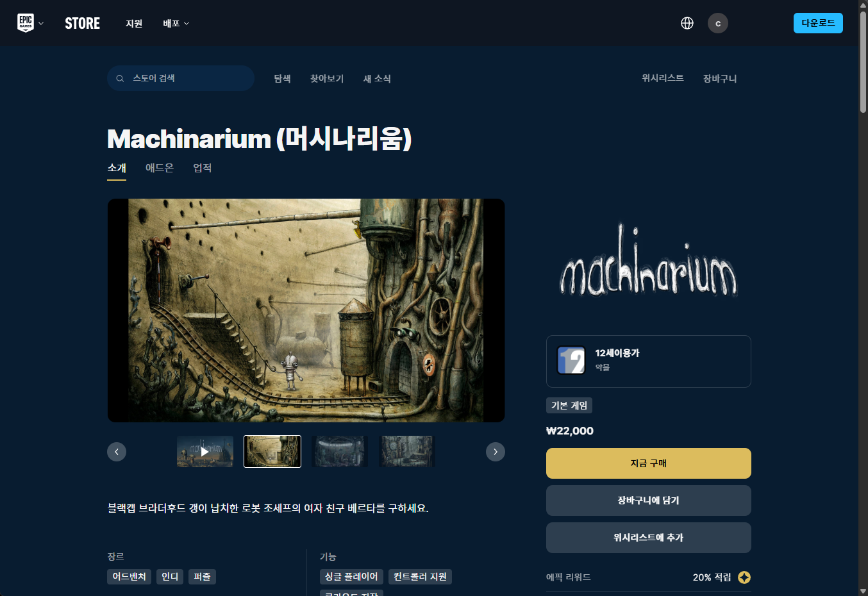Screen dimensions: 868x596
Task: Open the 장바구니 cart link
Action: click(x=720, y=78)
